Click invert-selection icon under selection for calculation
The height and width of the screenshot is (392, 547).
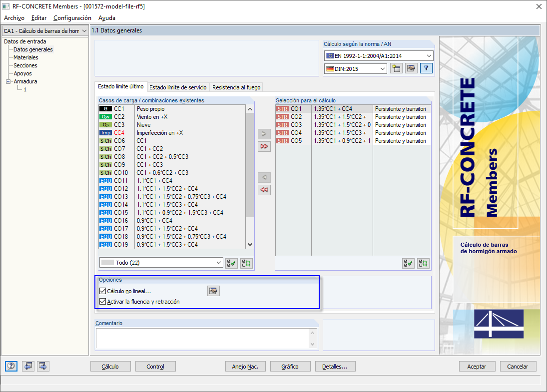point(423,263)
